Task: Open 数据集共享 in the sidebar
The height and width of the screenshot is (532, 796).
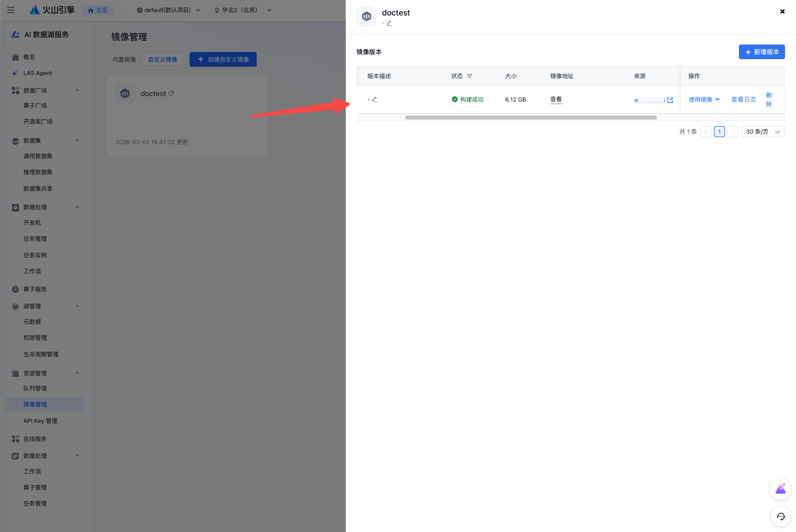Action: 38,189
